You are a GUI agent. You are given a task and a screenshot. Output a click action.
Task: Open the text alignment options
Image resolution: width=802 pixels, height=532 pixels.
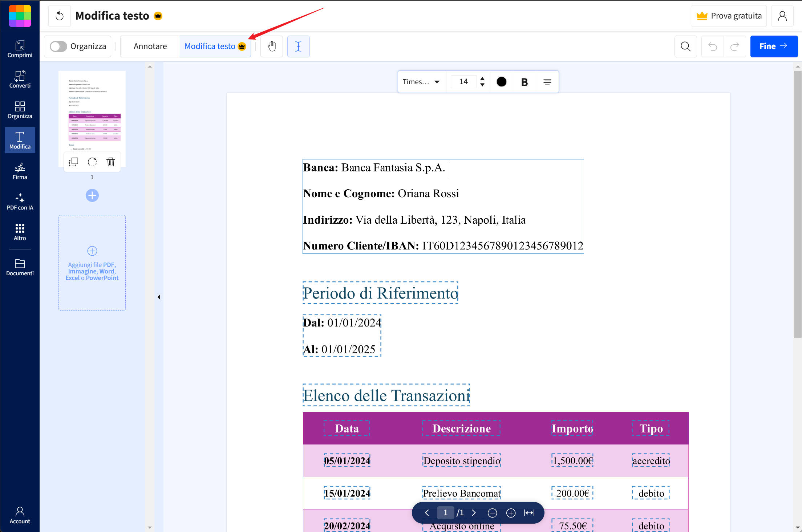coord(547,82)
